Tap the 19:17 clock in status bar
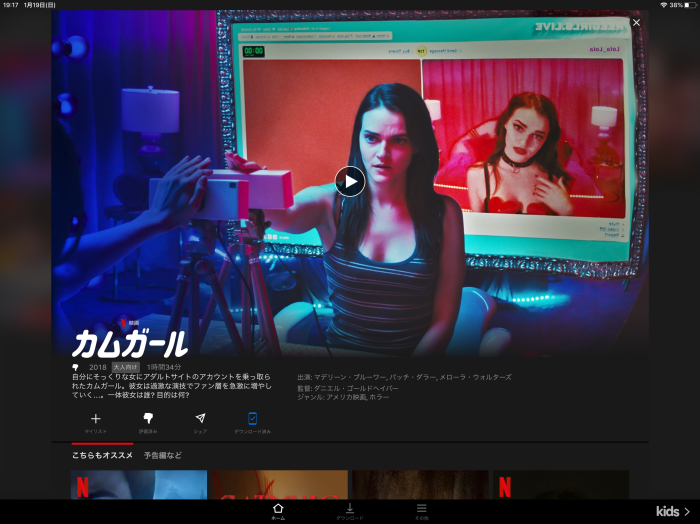700x524 pixels. pos(10,5)
